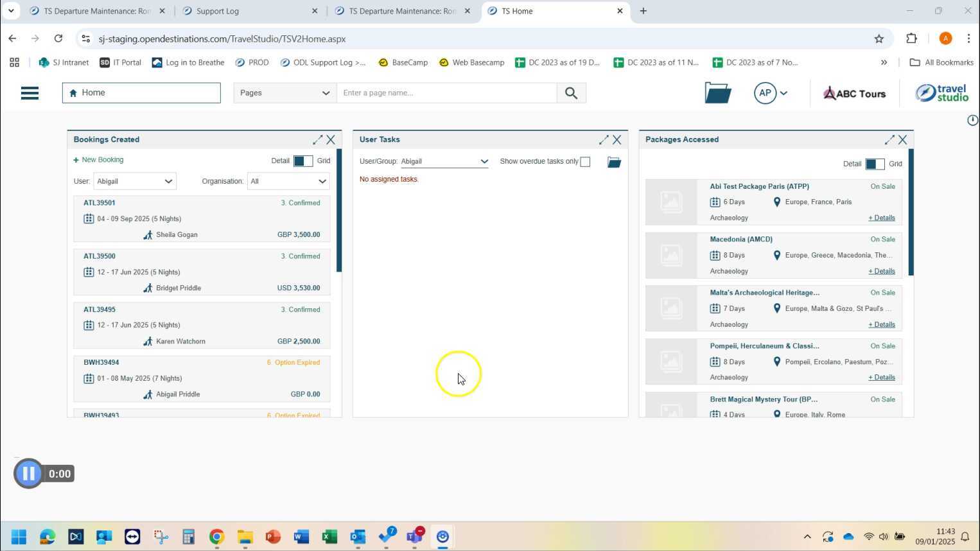
Task: Pause the screen recording
Action: coord(28,474)
